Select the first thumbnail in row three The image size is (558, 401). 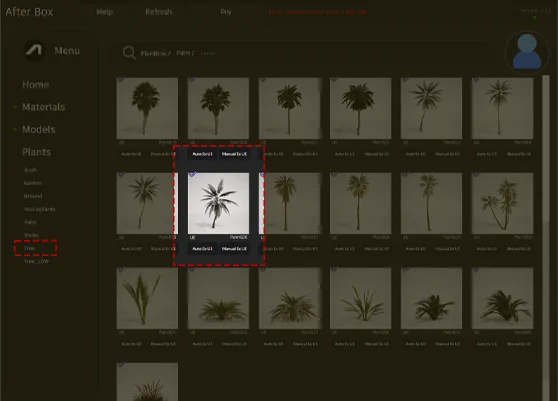pyautogui.click(x=147, y=299)
